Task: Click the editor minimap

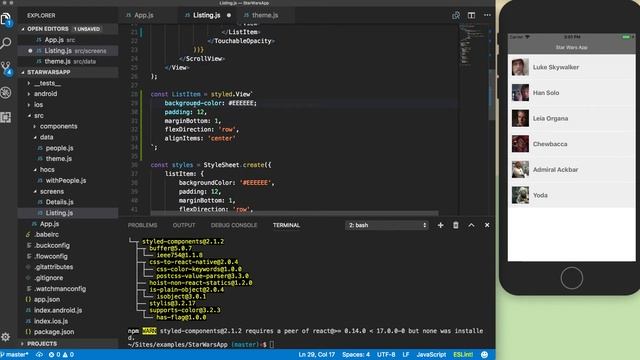Action: [473, 45]
